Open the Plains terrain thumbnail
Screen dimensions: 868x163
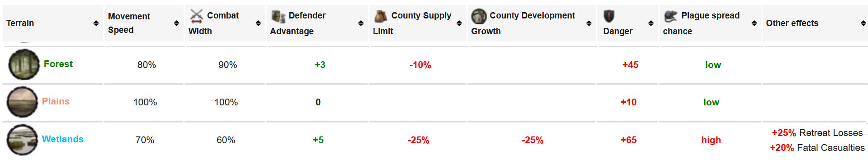point(22,102)
